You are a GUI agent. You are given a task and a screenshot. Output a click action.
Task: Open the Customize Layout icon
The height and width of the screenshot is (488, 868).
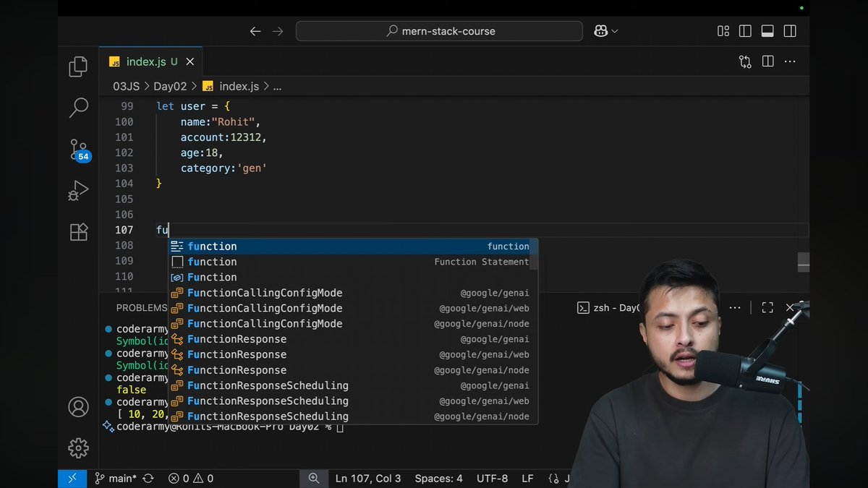723,31
